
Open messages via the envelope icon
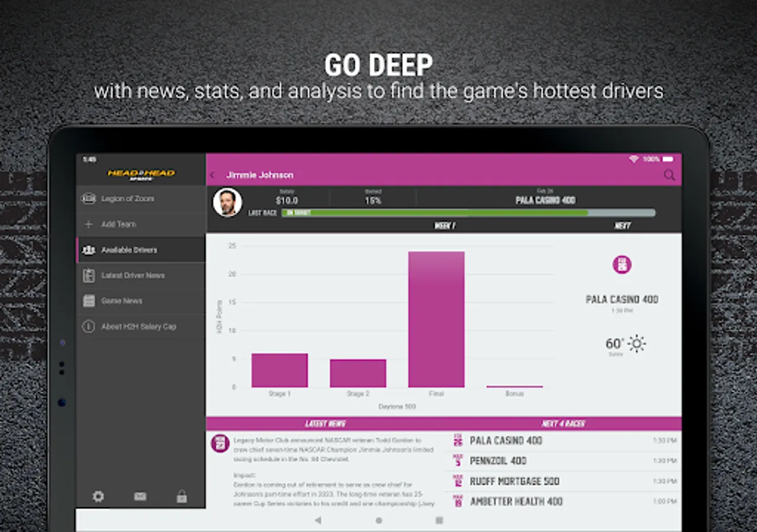pyautogui.click(x=140, y=497)
